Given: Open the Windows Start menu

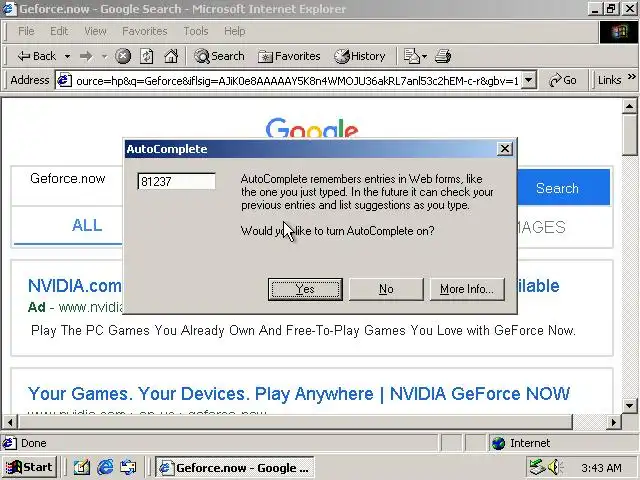Looking at the screenshot, I should pos(29,467).
